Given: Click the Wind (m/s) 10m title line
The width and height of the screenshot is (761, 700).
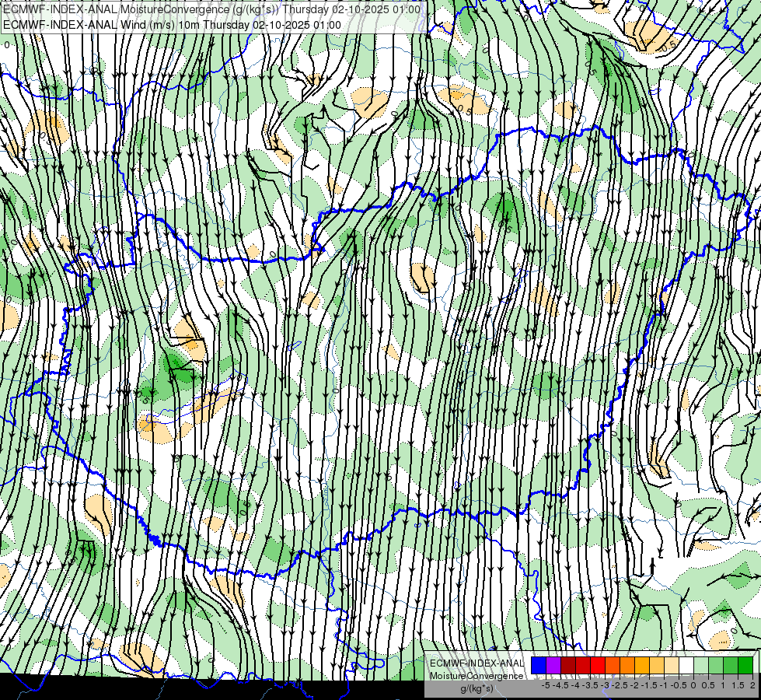Looking at the screenshot, I should tap(173, 25).
